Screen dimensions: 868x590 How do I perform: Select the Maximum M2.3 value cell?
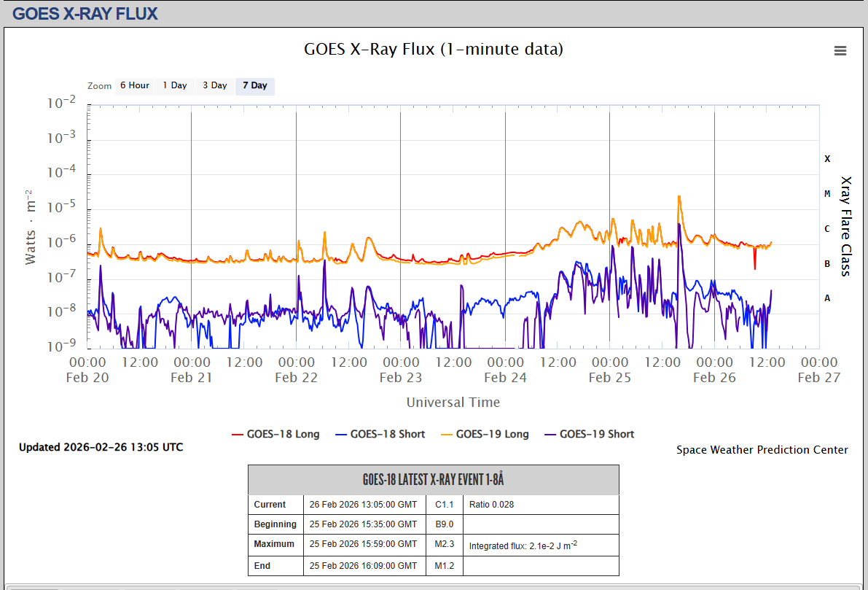(x=444, y=544)
